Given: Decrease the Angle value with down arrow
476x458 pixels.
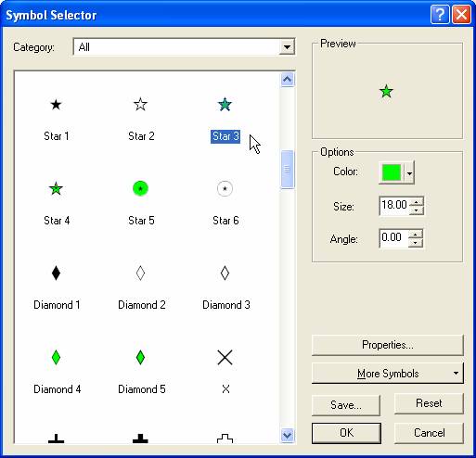Looking at the screenshot, I should [x=415, y=243].
